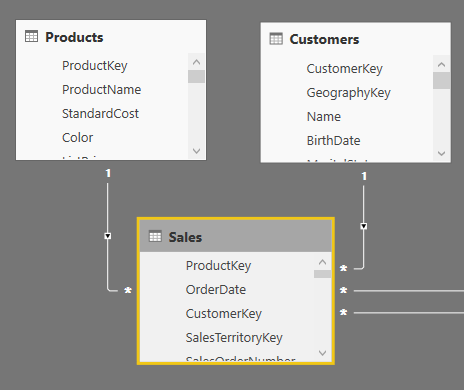Click the down arrow in Sales scrollbar
Screen dimensions: 464x390
322,353
